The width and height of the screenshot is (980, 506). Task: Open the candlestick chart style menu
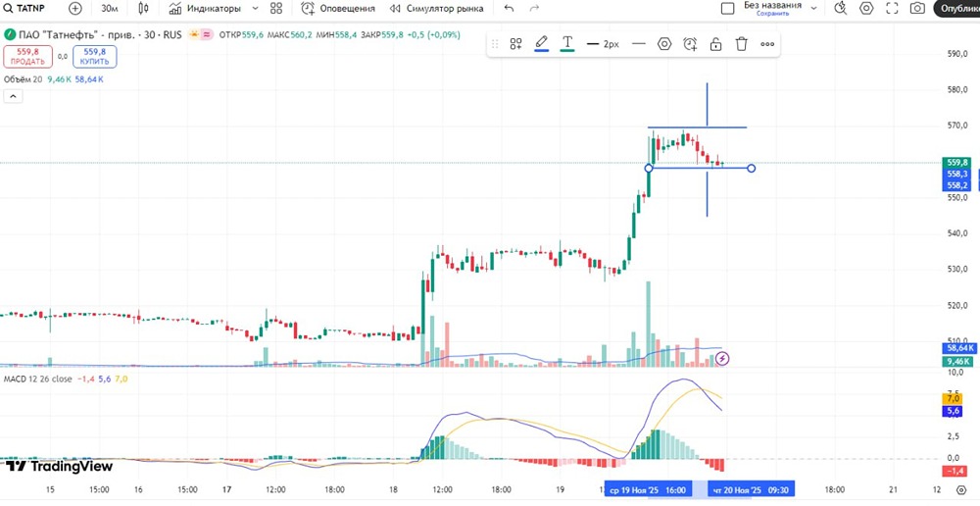pyautogui.click(x=144, y=8)
